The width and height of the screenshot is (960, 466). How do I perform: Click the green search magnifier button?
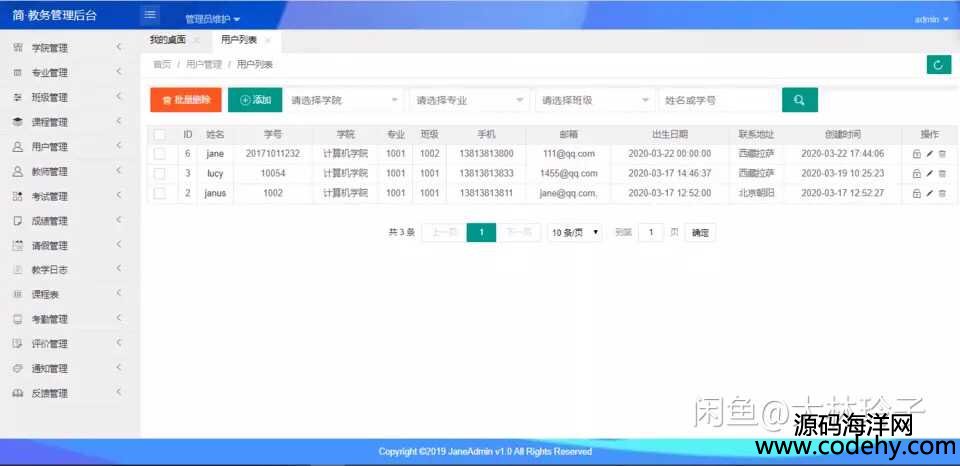pos(799,100)
